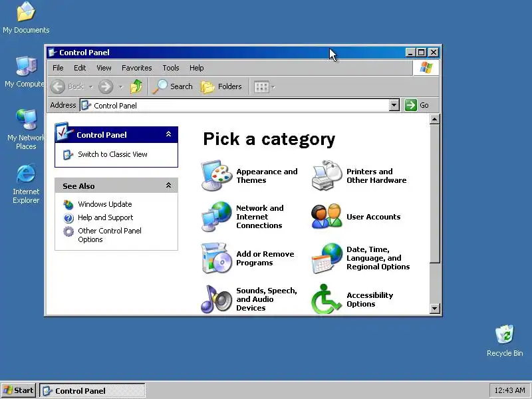Go up one folder level
This screenshot has height=399, width=532.
(136, 87)
